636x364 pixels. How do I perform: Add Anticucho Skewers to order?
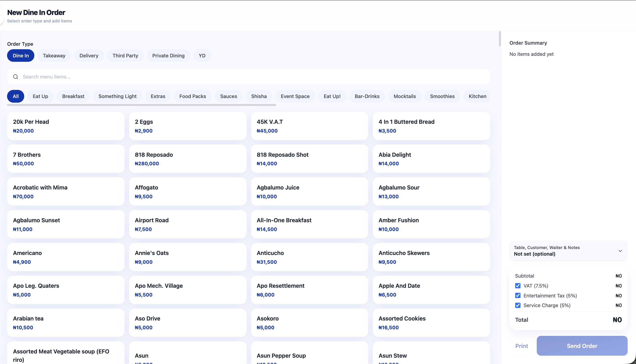coord(432,257)
